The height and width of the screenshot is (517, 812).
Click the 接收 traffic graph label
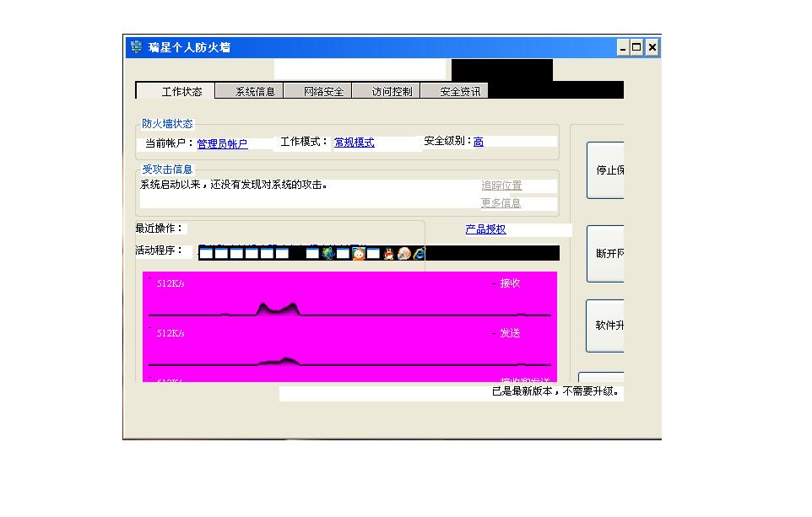tap(510, 283)
